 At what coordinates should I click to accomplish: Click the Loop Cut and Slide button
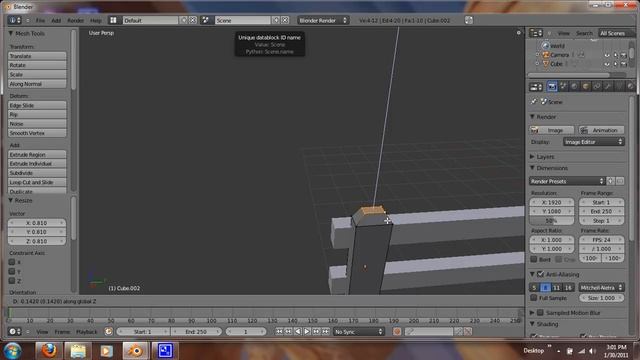[37, 182]
